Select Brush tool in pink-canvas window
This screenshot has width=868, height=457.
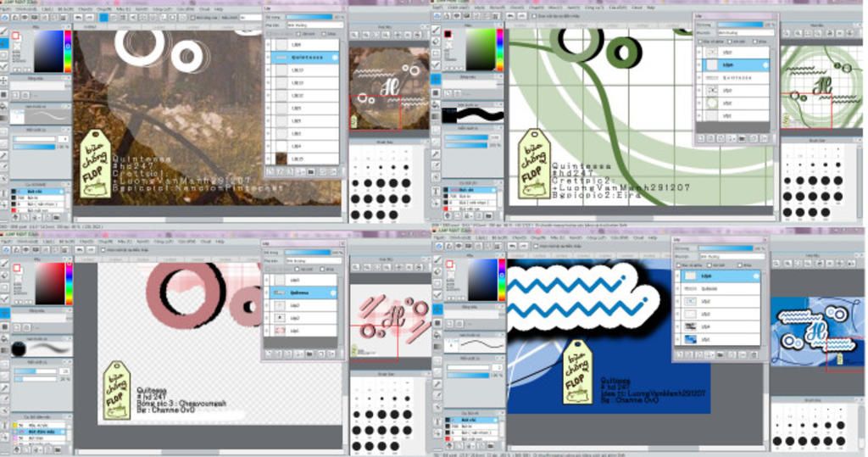click(x=5, y=264)
